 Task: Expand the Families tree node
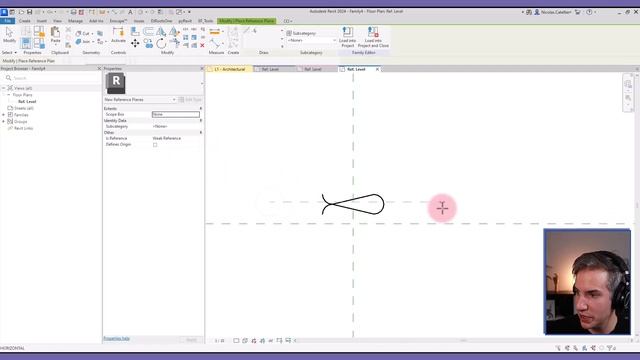[x=4, y=115]
